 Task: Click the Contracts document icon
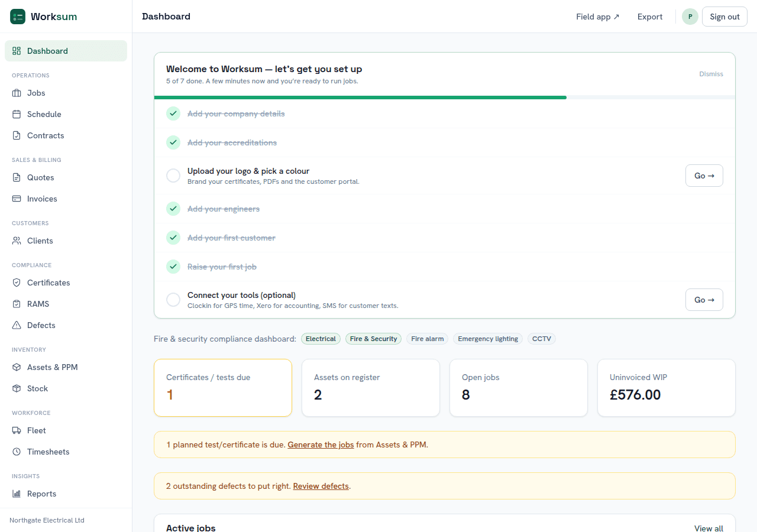pos(17,135)
